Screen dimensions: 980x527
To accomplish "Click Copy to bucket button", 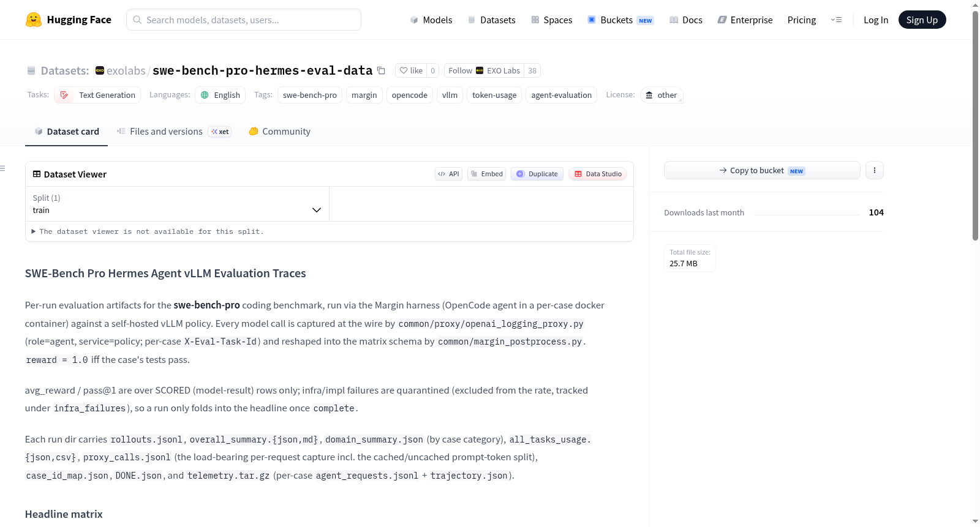I will click(762, 170).
